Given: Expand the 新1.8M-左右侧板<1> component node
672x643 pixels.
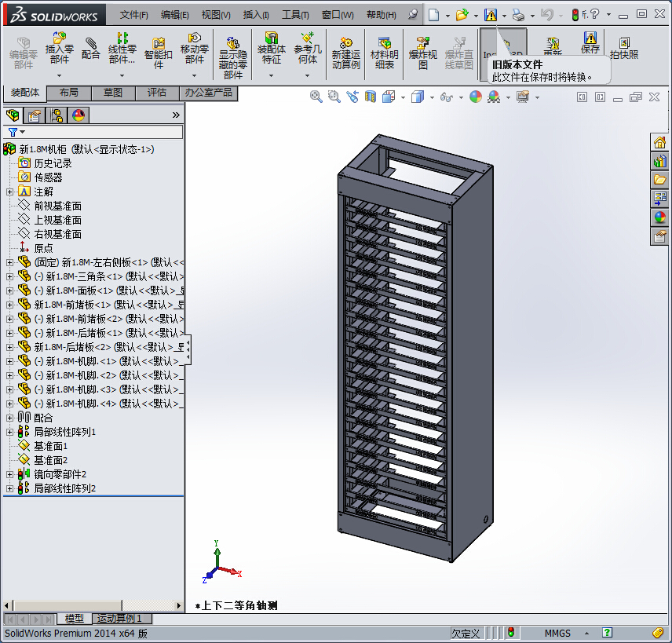Looking at the screenshot, I should [x=10, y=263].
